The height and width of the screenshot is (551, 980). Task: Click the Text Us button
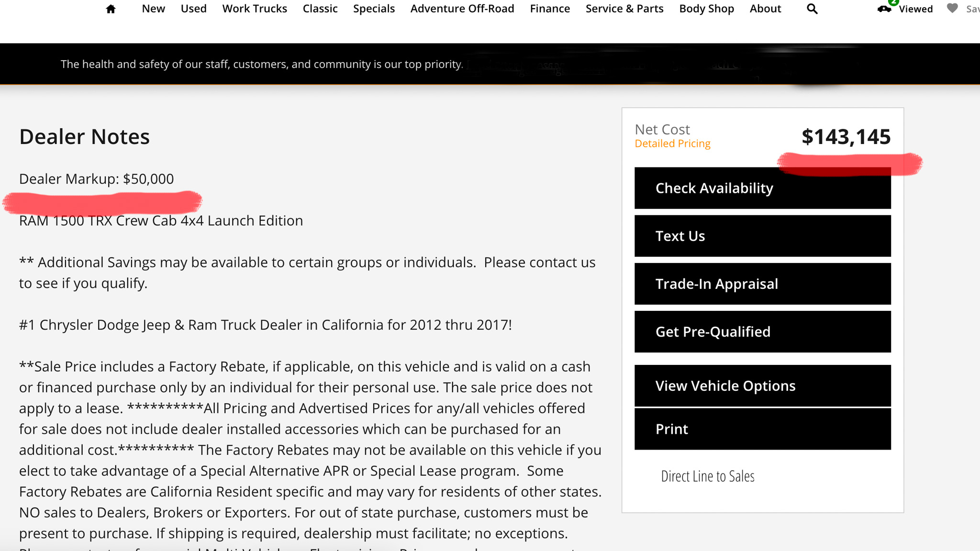click(x=762, y=236)
